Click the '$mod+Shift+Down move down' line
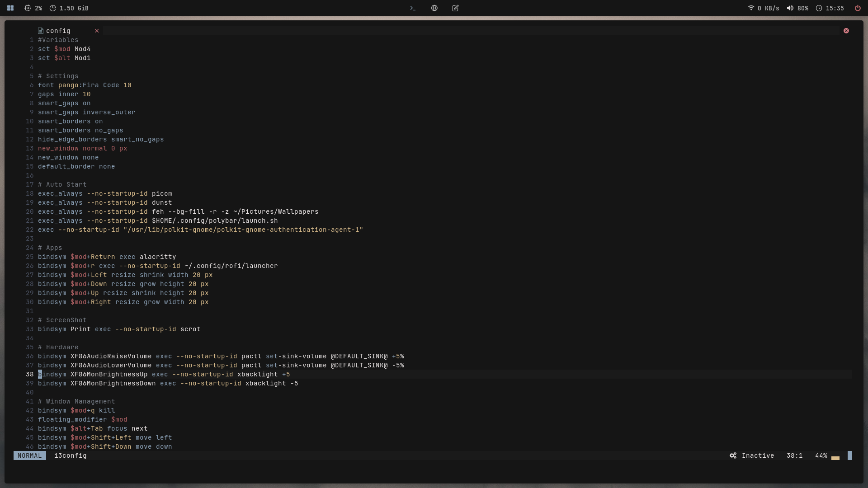The width and height of the screenshot is (868, 488). pos(105,446)
